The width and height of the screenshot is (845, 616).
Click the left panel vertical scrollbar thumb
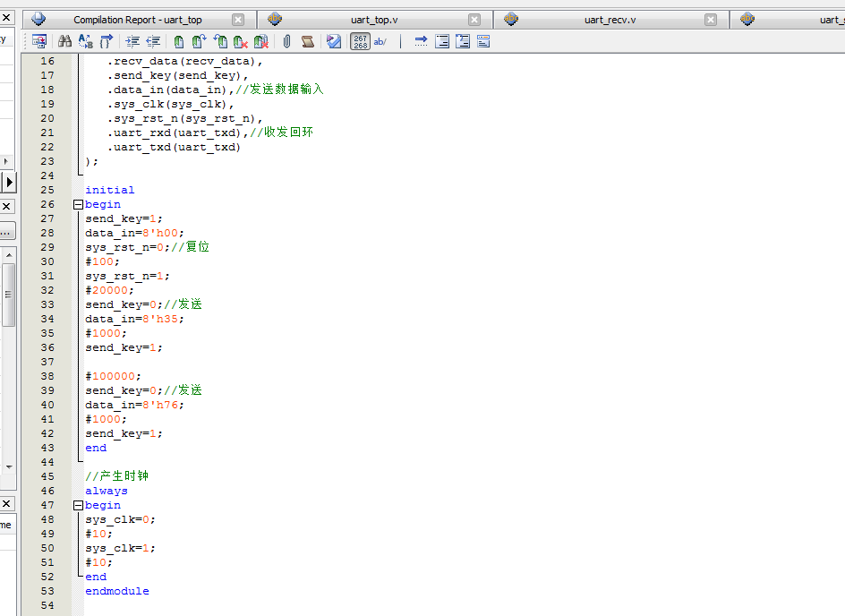click(x=8, y=295)
